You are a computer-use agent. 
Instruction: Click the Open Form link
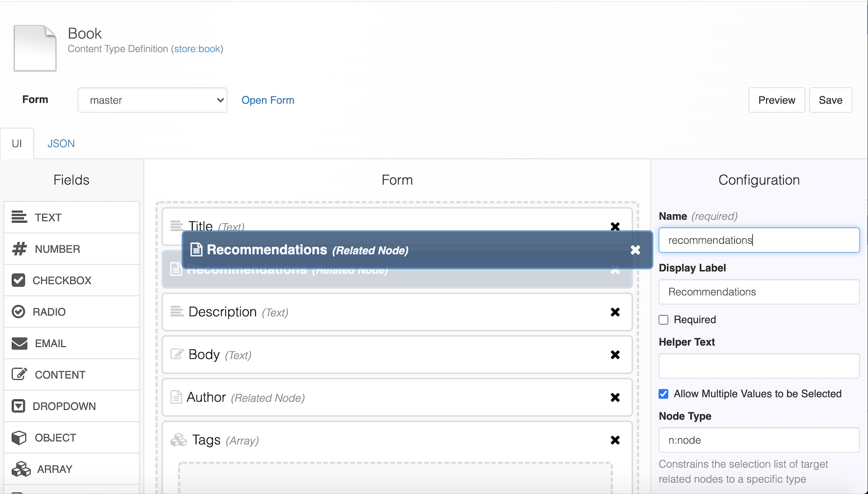coord(267,100)
